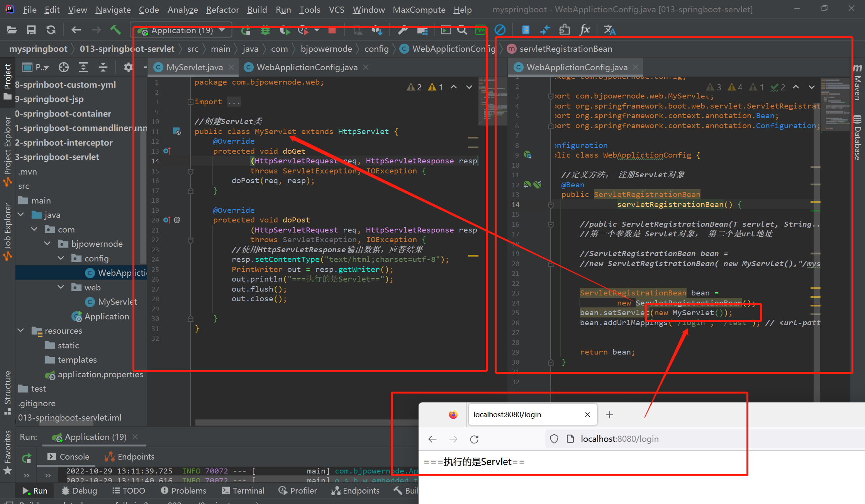Open Project panel settings gear
865x504 pixels.
(128, 68)
